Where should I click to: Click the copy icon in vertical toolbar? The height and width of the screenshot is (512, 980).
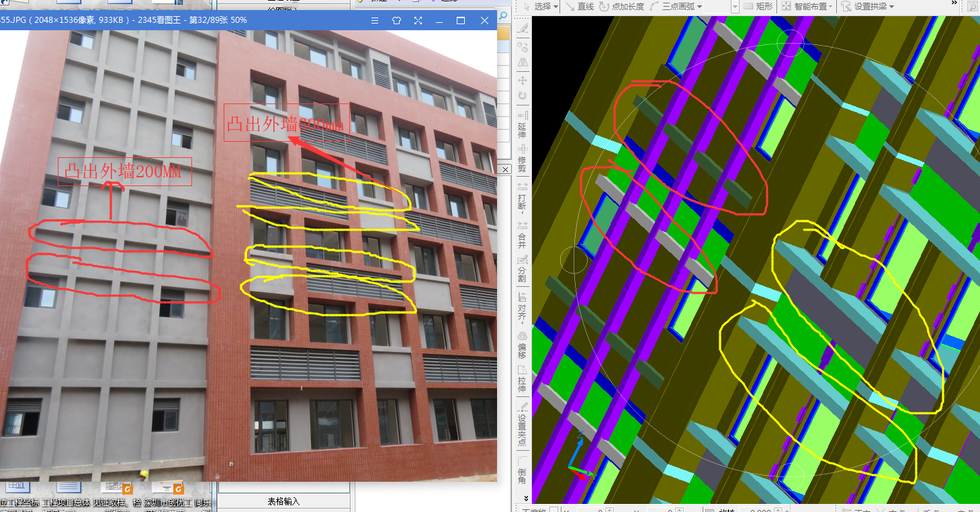pyautogui.click(x=523, y=47)
